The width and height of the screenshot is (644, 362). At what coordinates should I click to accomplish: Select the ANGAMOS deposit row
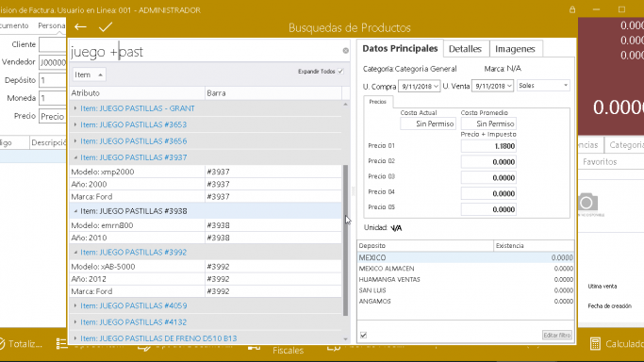(466, 302)
